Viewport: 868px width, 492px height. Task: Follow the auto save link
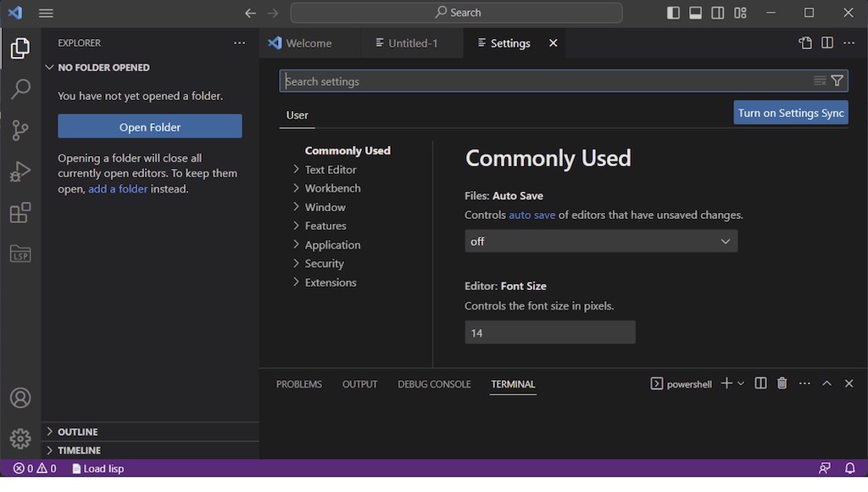(x=532, y=215)
